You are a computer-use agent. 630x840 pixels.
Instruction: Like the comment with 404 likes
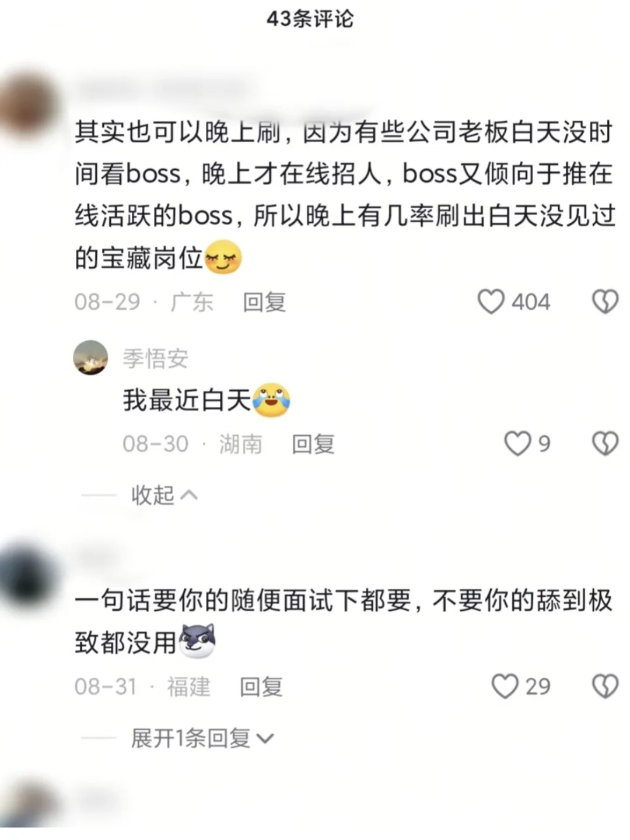click(x=491, y=302)
